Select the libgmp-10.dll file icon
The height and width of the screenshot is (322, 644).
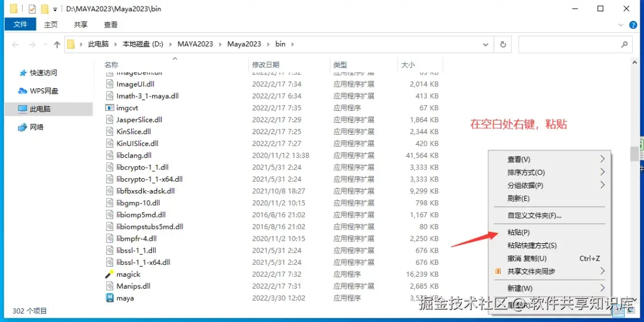(x=109, y=203)
